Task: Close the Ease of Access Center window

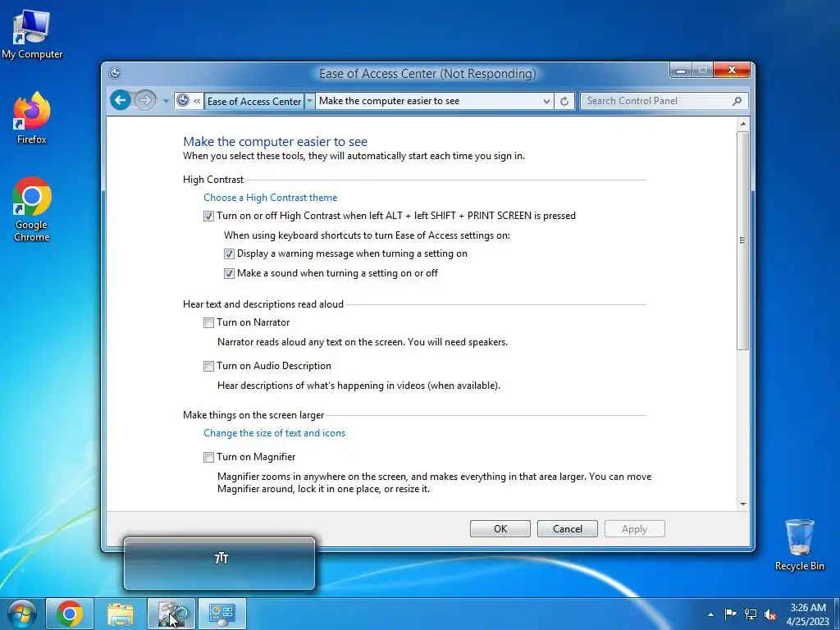Action: click(733, 71)
